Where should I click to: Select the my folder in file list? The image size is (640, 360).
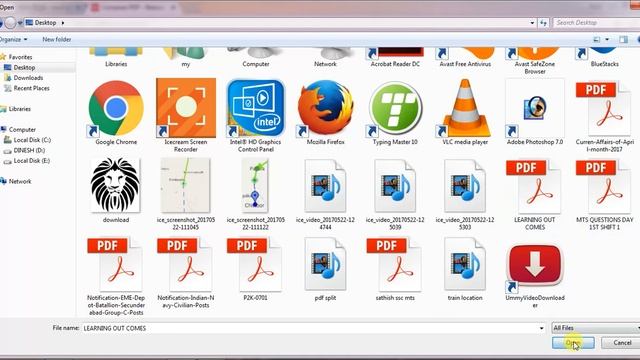pyautogui.click(x=186, y=58)
